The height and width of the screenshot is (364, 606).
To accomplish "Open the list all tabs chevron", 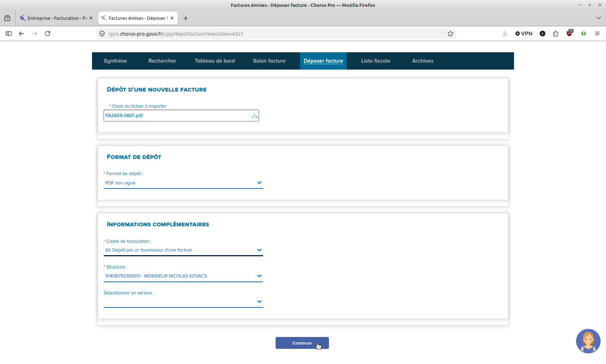I will coord(599,18).
